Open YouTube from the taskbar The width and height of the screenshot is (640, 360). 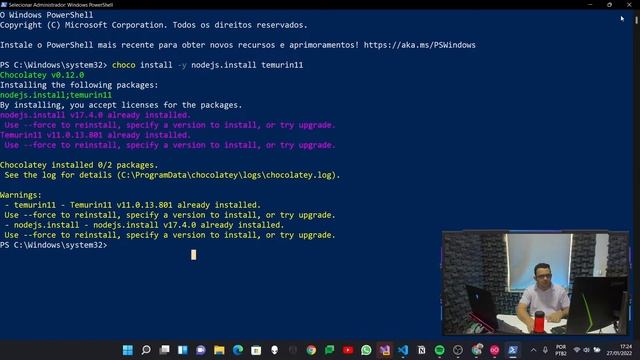(x=348, y=350)
